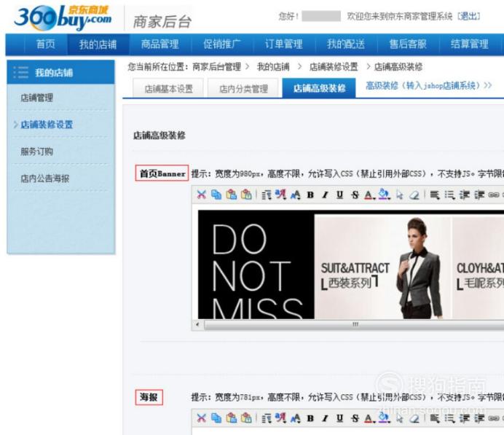This screenshot has height=435, width=504.
Task: Open font family dropdown in 海报 editor
Action: [x=280, y=418]
